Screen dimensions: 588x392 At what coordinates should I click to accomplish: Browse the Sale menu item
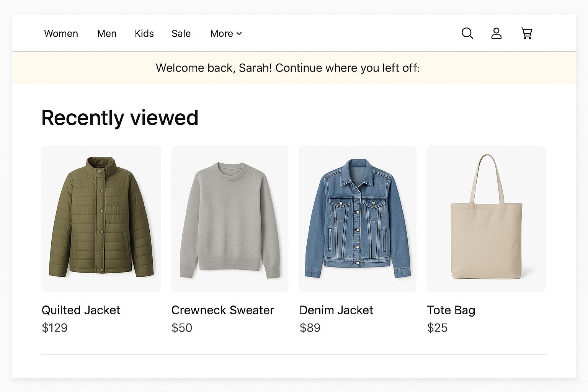181,34
